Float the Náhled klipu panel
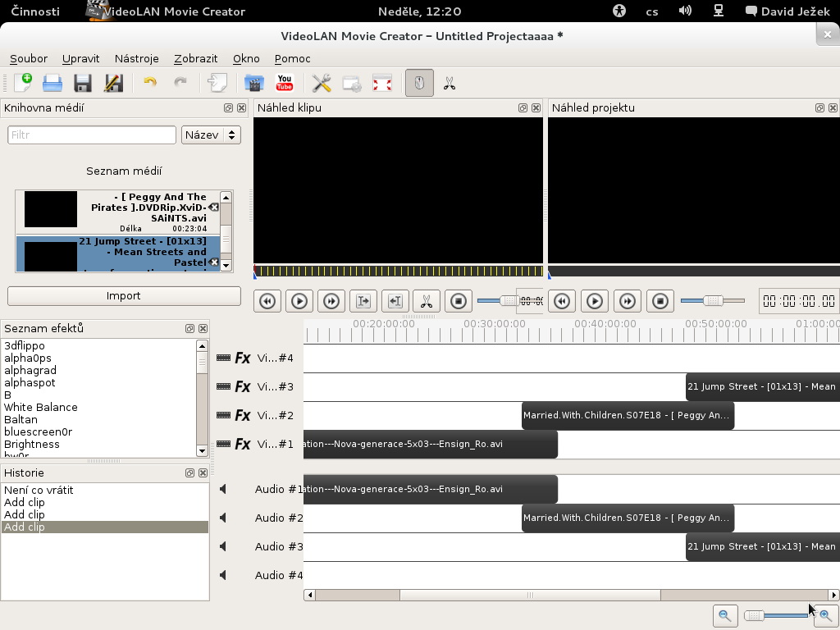 click(523, 107)
